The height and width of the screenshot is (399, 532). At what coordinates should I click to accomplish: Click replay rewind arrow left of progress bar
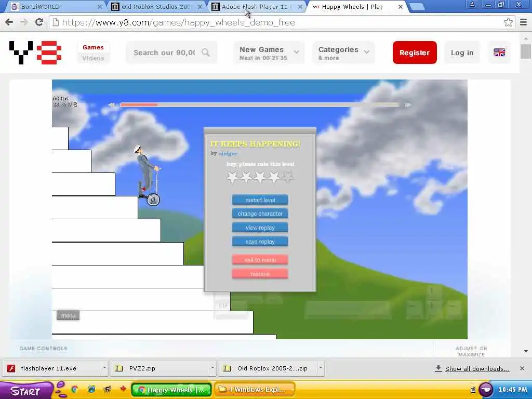pos(112,105)
